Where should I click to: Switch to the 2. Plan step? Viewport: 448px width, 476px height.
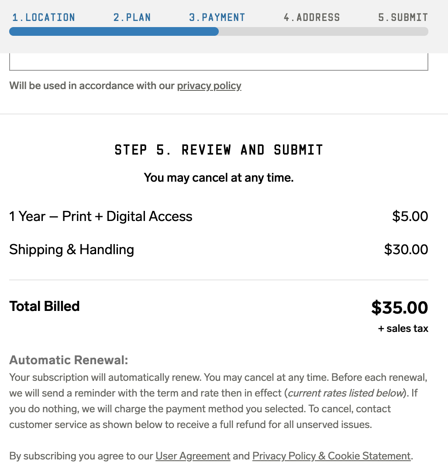pos(132,17)
